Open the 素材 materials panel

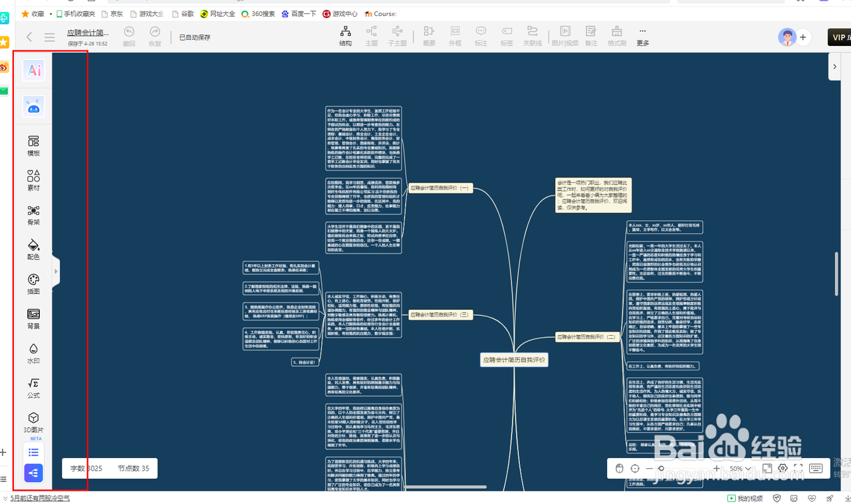tap(33, 180)
